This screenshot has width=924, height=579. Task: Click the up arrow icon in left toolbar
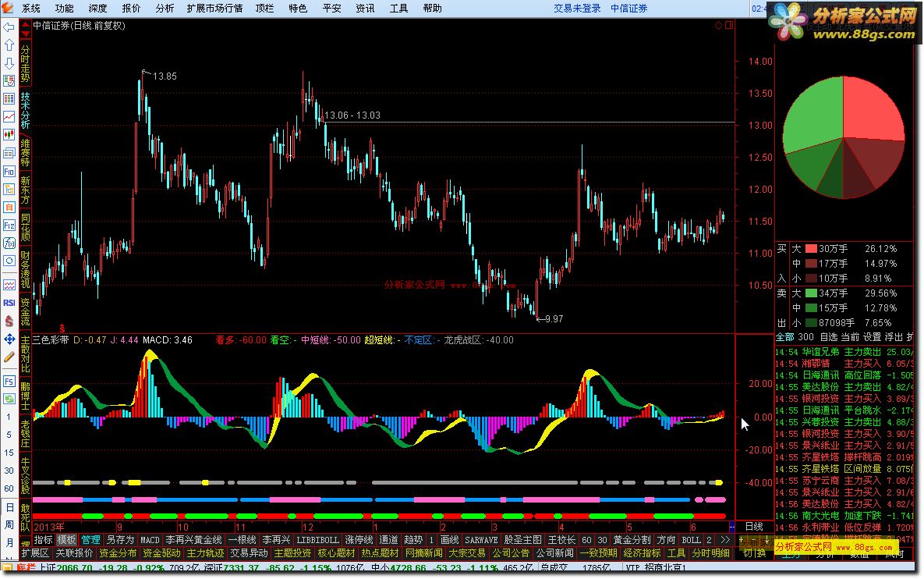click(9, 45)
